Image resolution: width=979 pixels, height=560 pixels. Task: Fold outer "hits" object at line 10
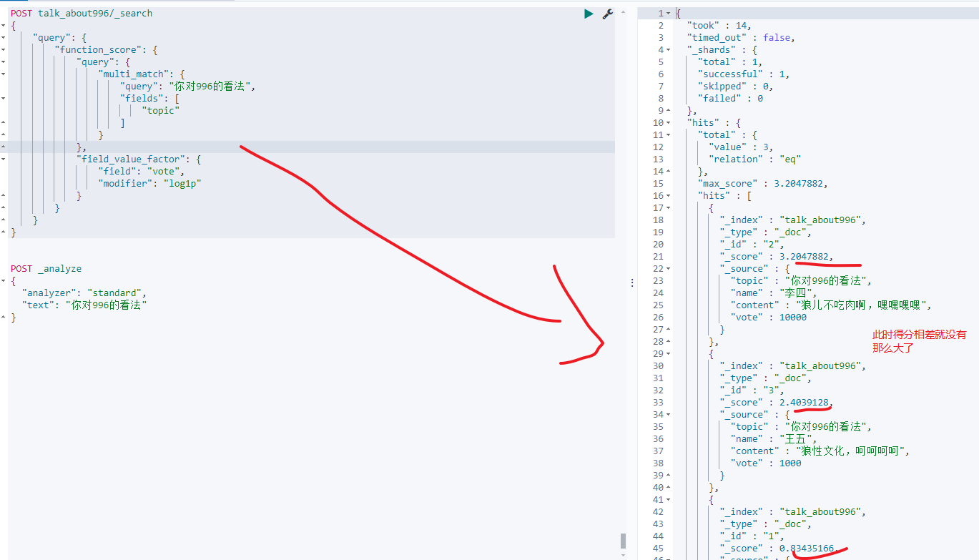[x=669, y=123]
